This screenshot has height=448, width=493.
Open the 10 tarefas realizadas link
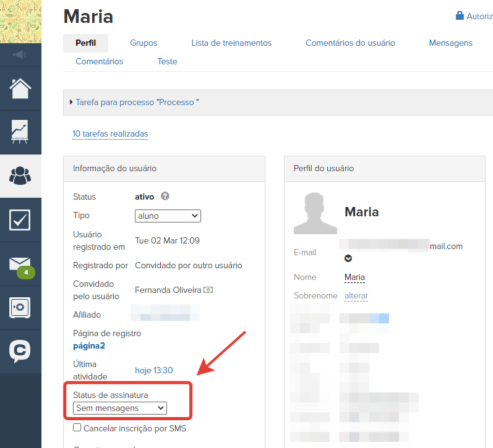click(x=110, y=133)
